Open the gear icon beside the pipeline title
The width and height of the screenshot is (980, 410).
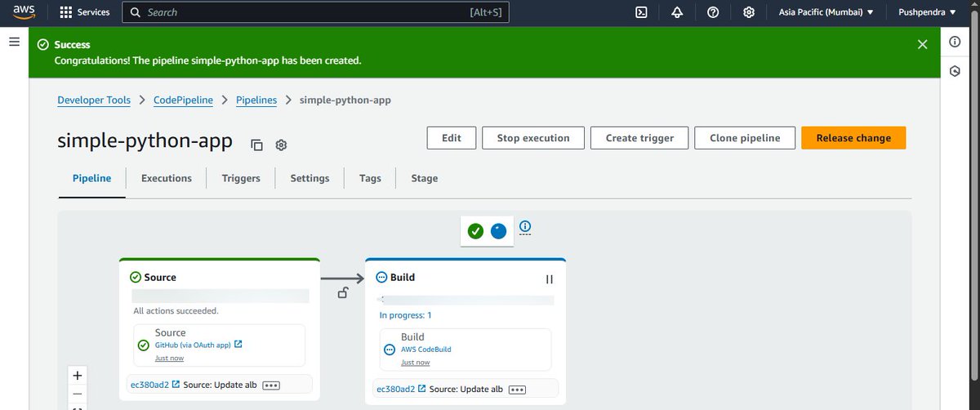click(x=281, y=145)
